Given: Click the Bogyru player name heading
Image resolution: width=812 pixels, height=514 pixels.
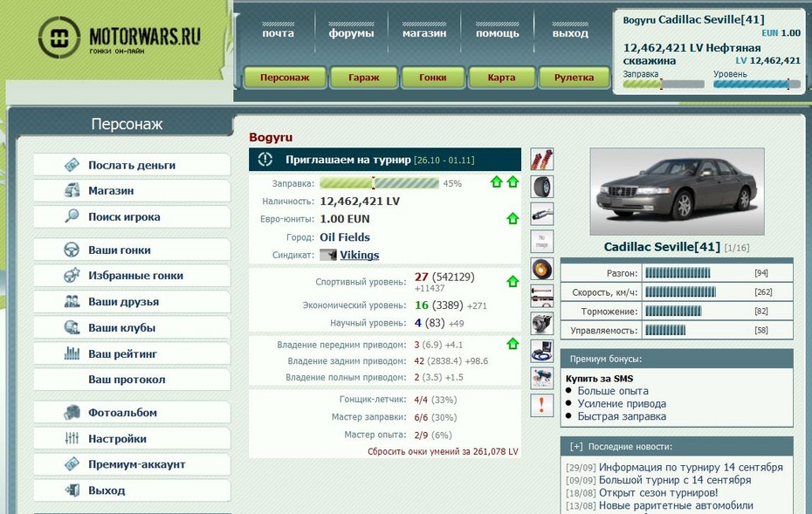Looking at the screenshot, I should [271, 137].
